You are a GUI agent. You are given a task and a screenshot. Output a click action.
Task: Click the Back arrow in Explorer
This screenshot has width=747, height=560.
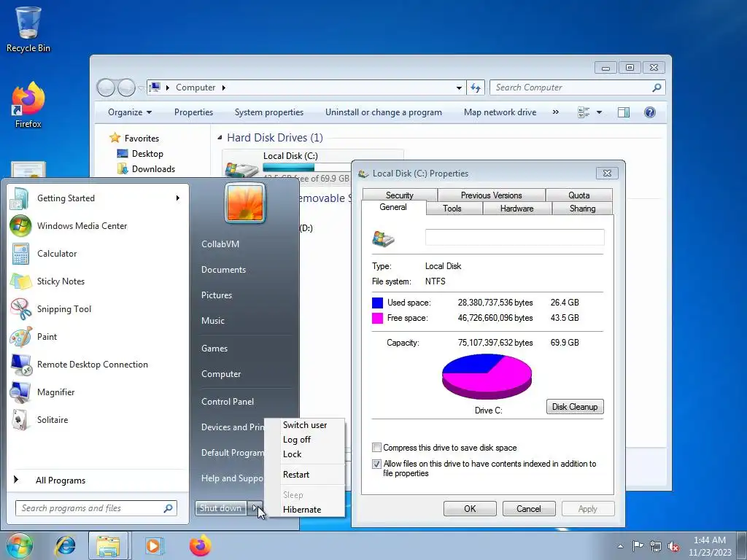click(x=106, y=87)
